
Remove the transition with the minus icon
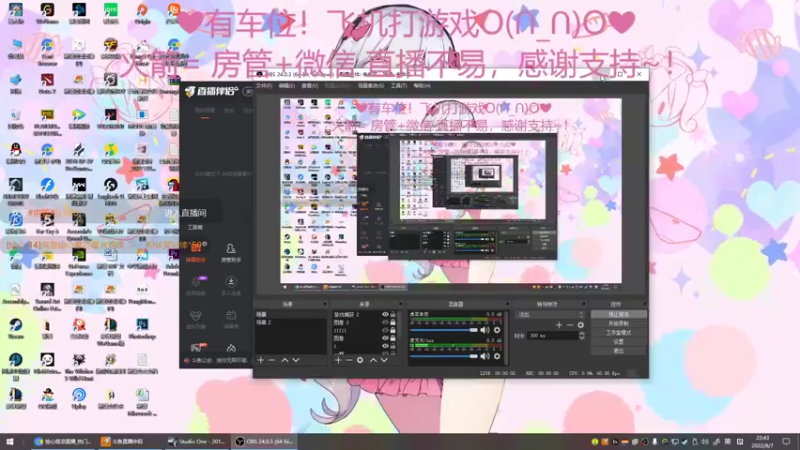point(570,325)
